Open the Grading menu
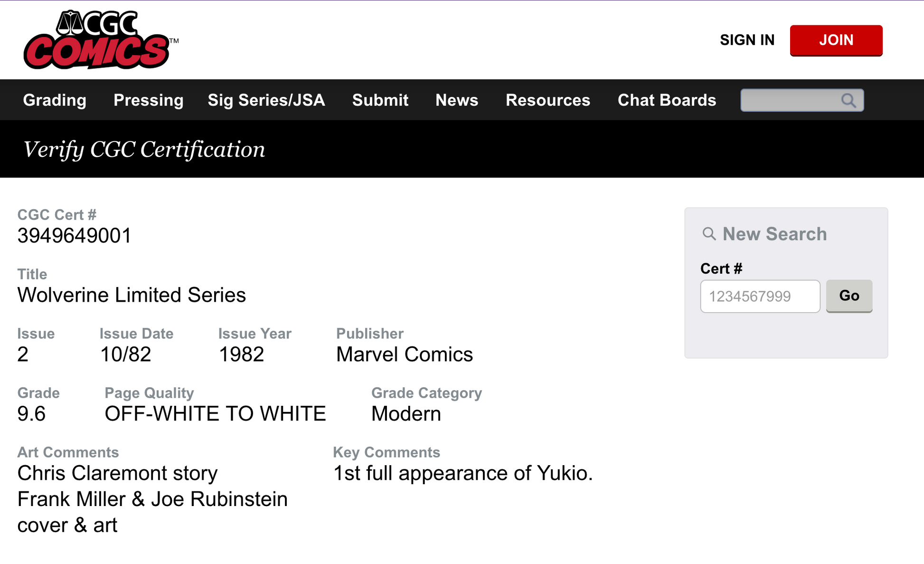The height and width of the screenshot is (564, 924). tap(54, 100)
